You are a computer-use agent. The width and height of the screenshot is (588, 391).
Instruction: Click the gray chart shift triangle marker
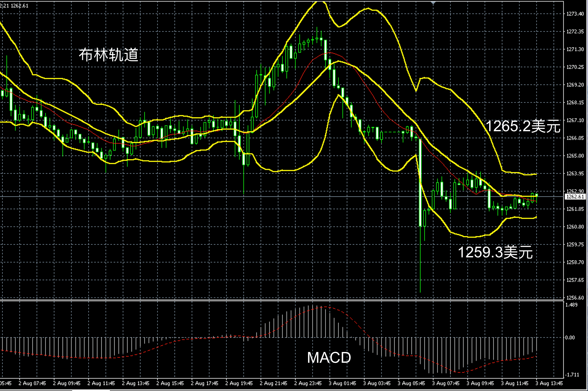tap(433, 3)
